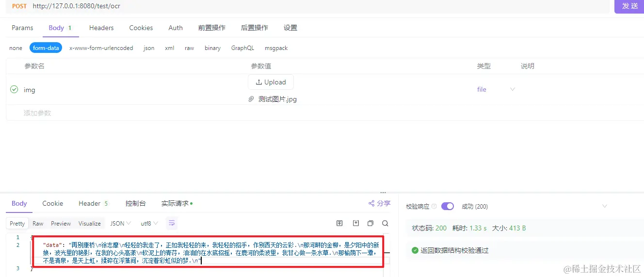Click the status code 200 value
Image resolution: width=644 pixels, height=277 pixels.
coord(441,228)
